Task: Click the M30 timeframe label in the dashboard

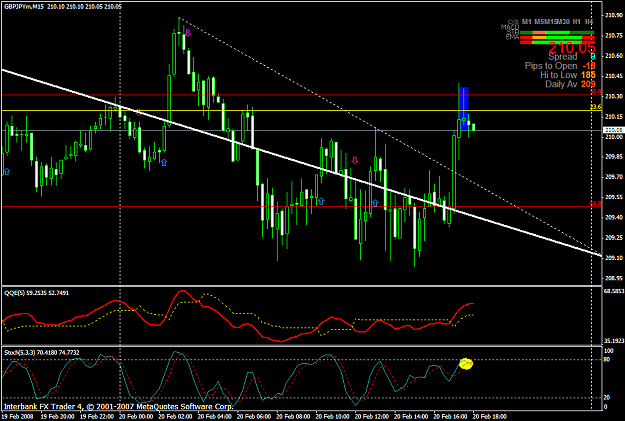Action: (x=564, y=22)
